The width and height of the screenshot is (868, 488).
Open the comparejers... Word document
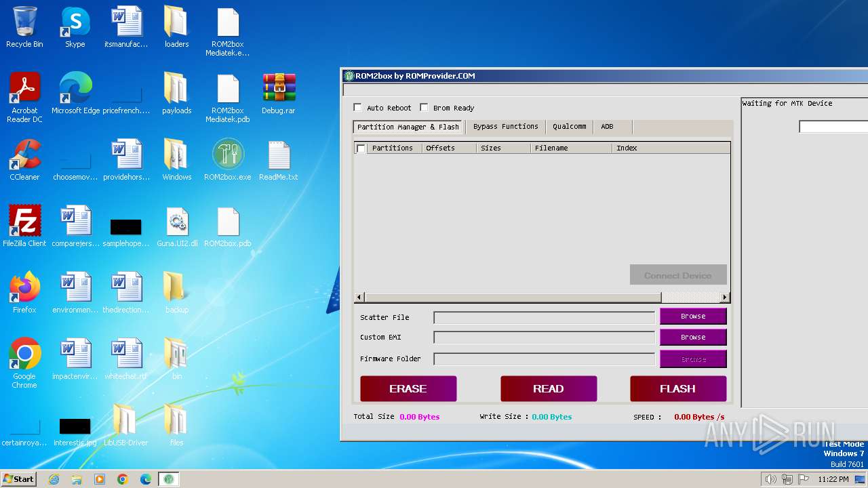coord(75,226)
